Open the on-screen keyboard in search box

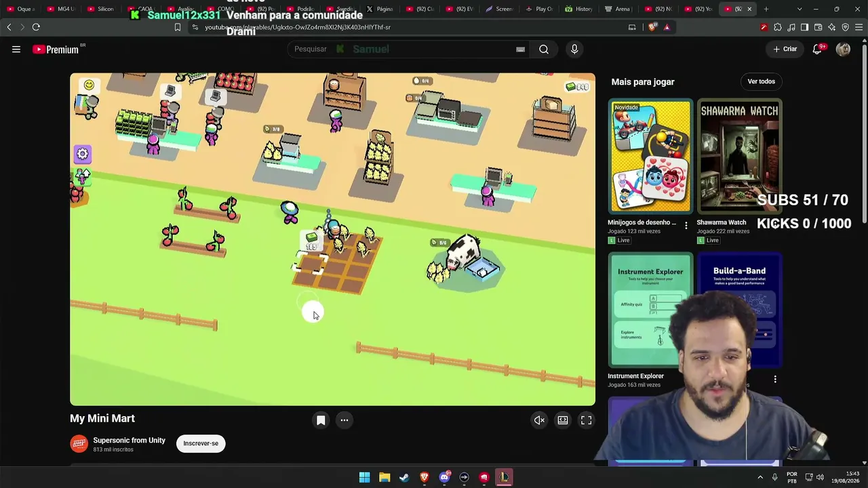point(520,49)
